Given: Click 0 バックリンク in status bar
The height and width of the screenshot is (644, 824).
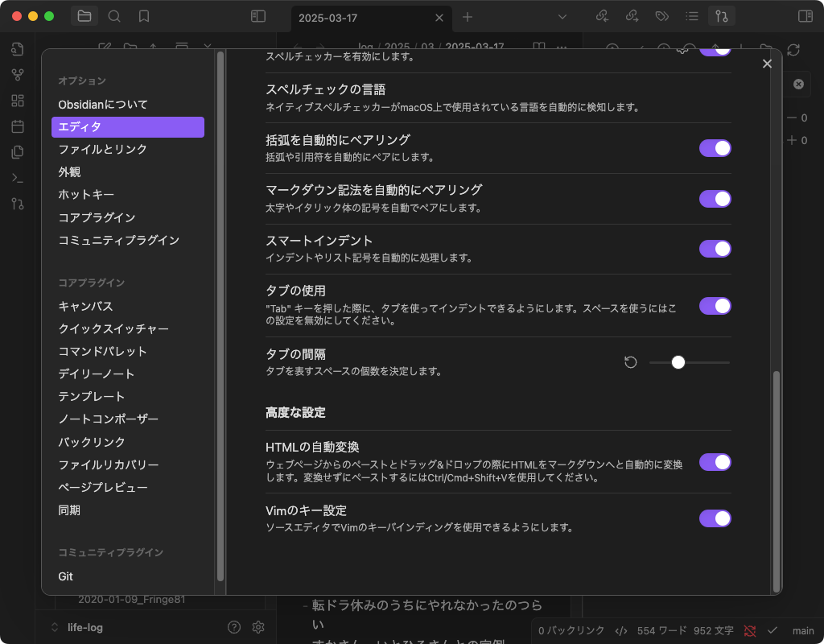Looking at the screenshot, I should tap(571, 631).
